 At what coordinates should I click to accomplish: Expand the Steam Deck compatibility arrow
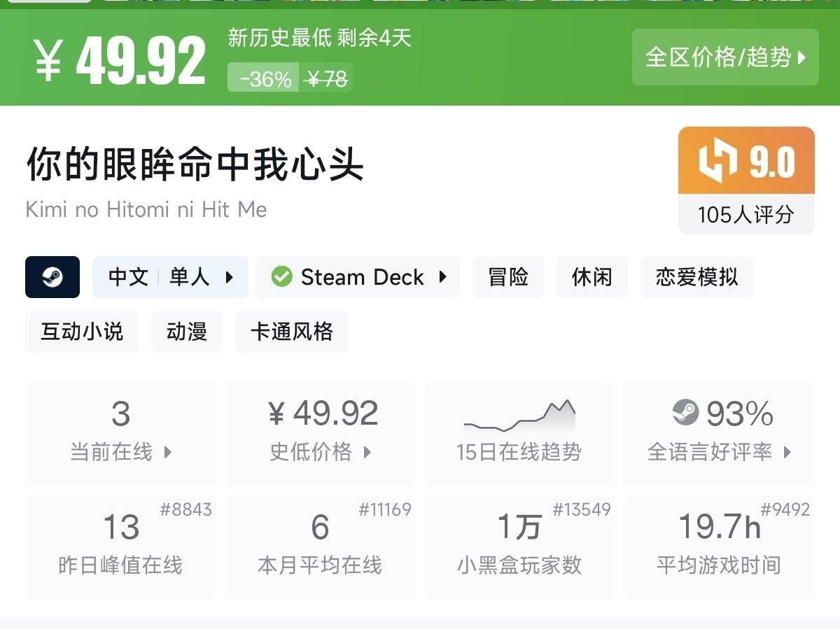tap(442, 277)
